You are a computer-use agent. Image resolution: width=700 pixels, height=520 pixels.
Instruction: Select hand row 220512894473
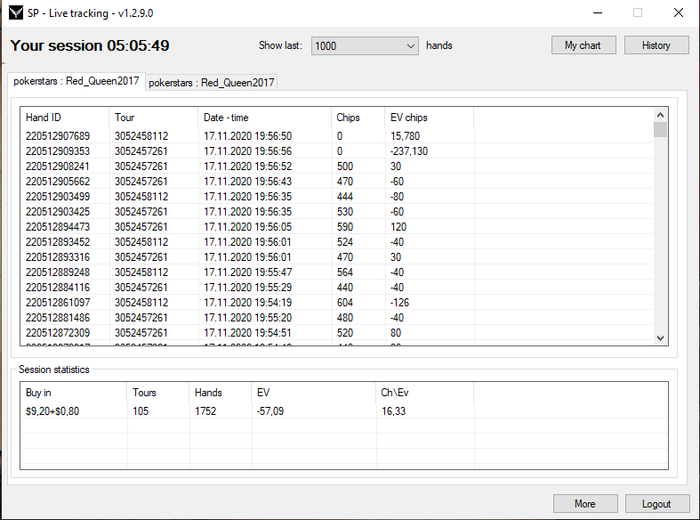coord(337,227)
